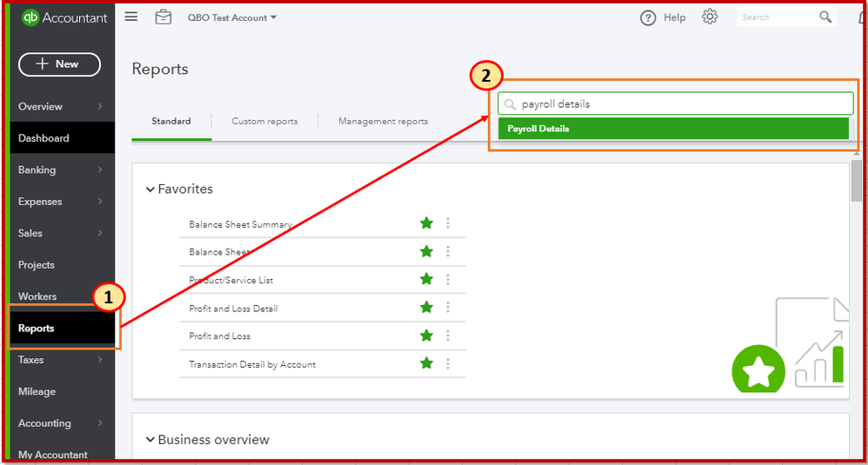This screenshot has height=465, width=868.
Task: Open Accounting in the sidebar
Action: 44,423
